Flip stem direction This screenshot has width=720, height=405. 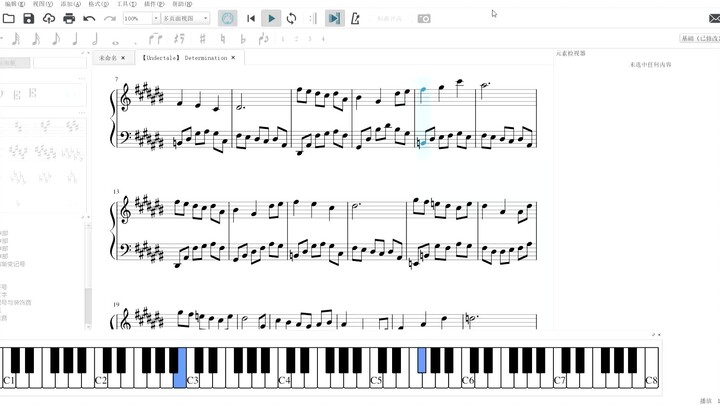click(x=264, y=39)
